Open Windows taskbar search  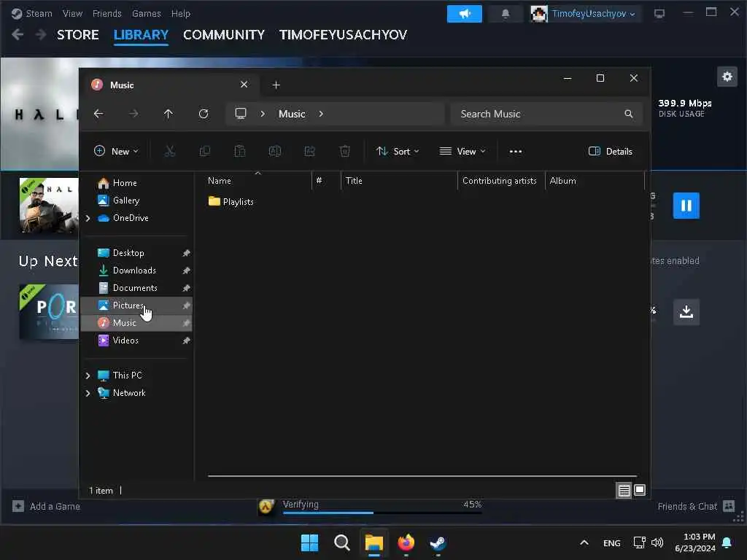(x=341, y=542)
